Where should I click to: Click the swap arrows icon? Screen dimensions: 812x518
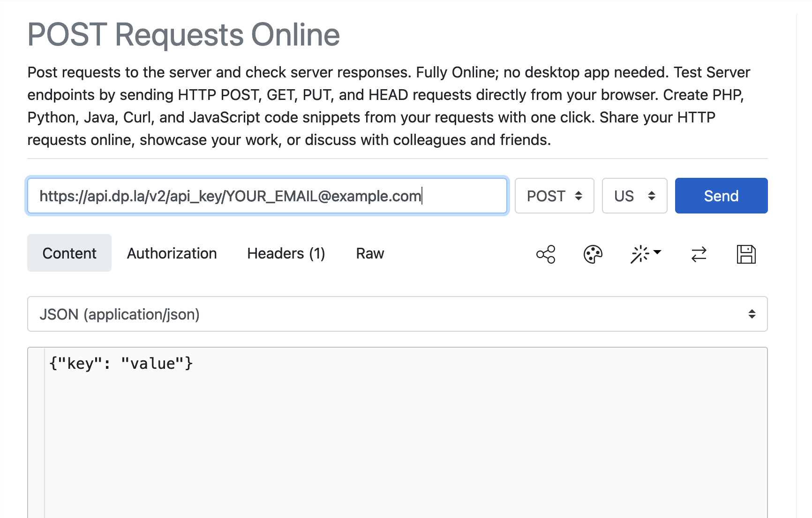coord(699,254)
